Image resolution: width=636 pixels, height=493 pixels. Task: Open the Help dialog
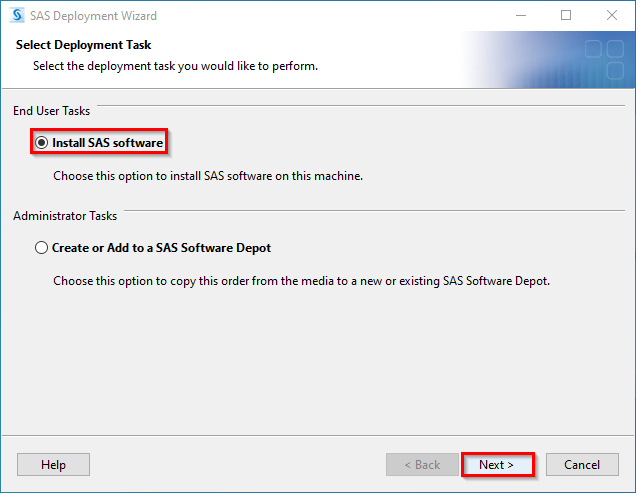click(x=53, y=465)
